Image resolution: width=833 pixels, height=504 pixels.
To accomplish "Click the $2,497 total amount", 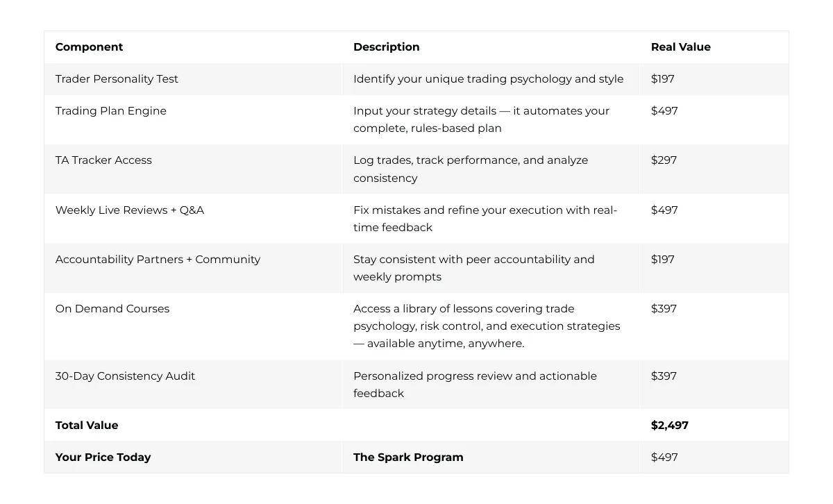I will tap(669, 425).
